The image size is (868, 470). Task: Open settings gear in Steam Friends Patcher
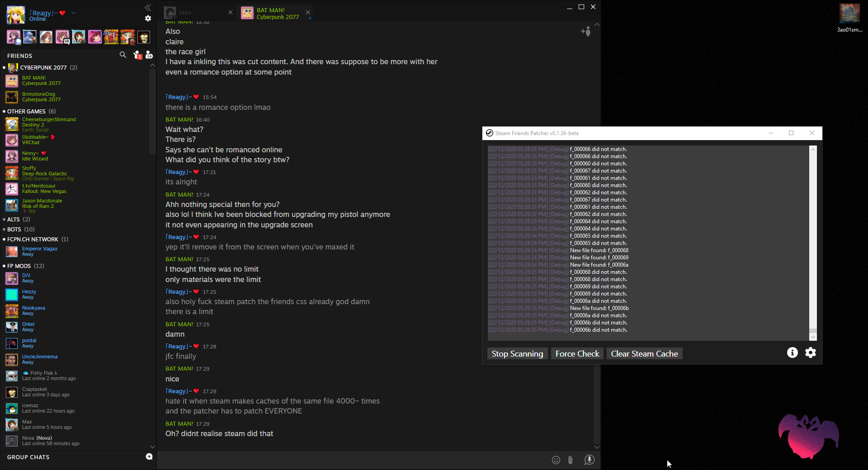[x=811, y=352]
